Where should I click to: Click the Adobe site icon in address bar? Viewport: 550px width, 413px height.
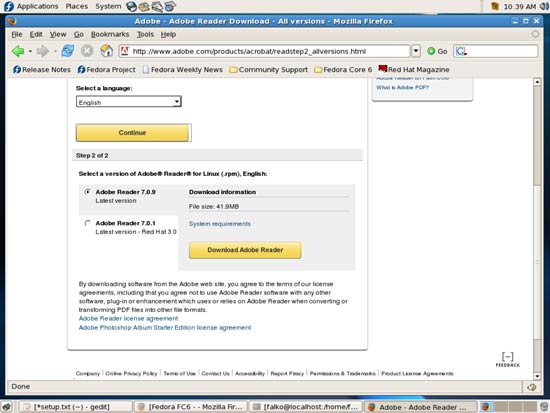(125, 51)
